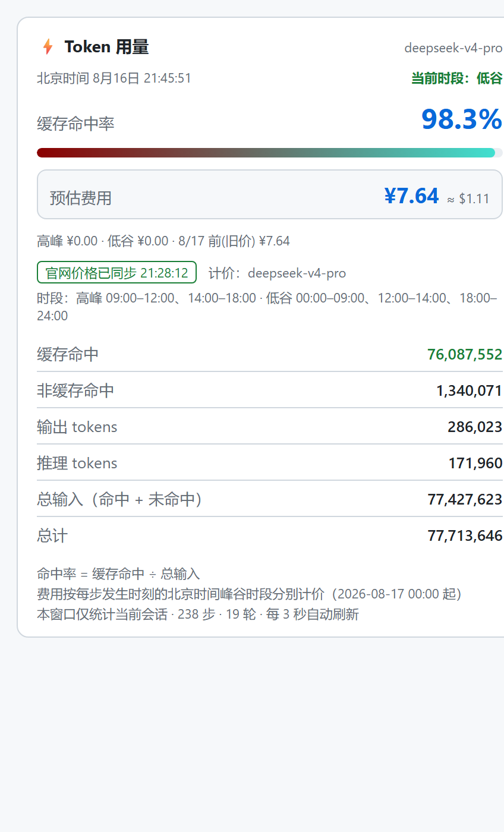504x832 pixels.
Task: Click the '当前时段：低谷' status text
Action: pyautogui.click(x=457, y=78)
